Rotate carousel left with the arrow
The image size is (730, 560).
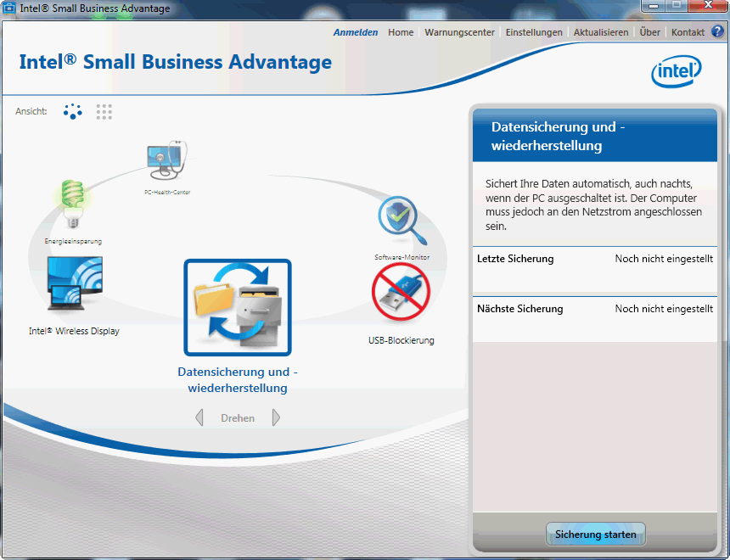coord(199,417)
